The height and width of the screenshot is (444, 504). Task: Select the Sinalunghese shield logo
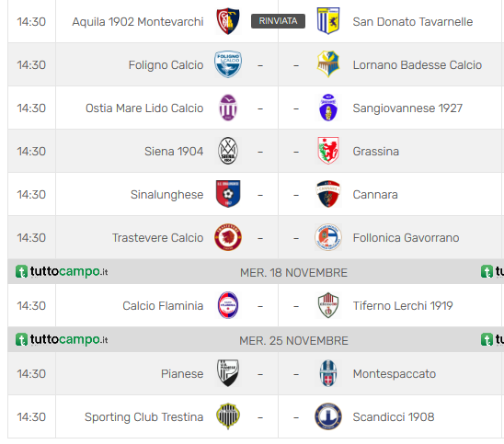(x=228, y=194)
